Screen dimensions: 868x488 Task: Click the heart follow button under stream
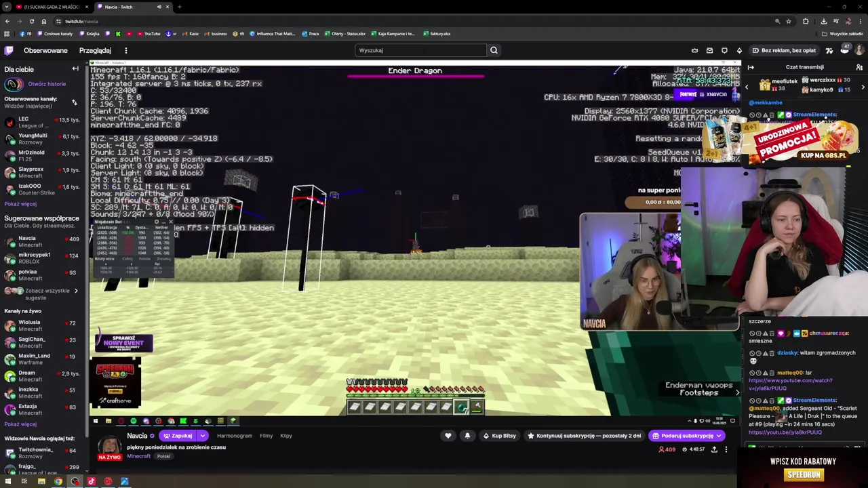click(448, 436)
